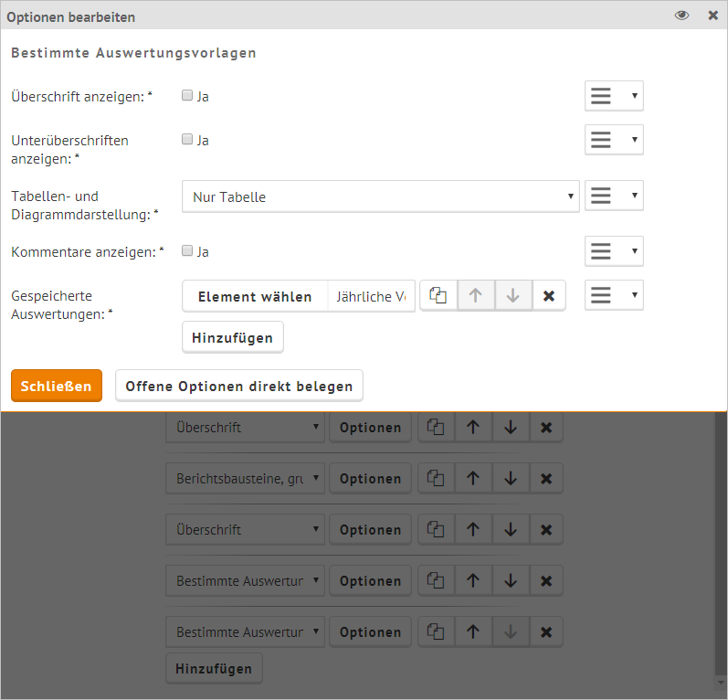728x700 pixels.
Task: Copy the last Bestimmte Auswertur row
Action: click(436, 631)
